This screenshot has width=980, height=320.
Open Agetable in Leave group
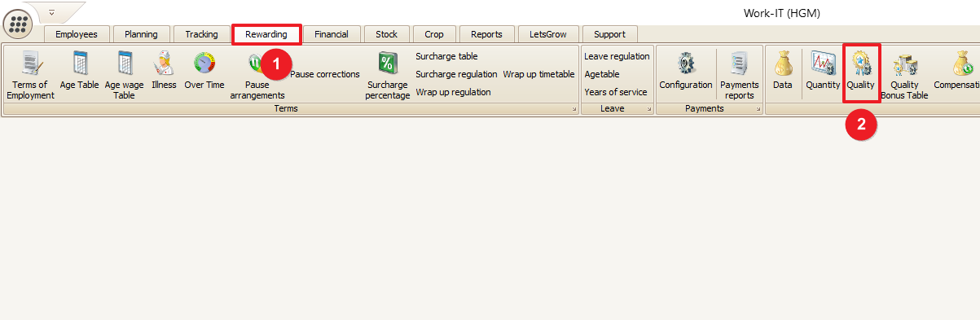[602, 74]
